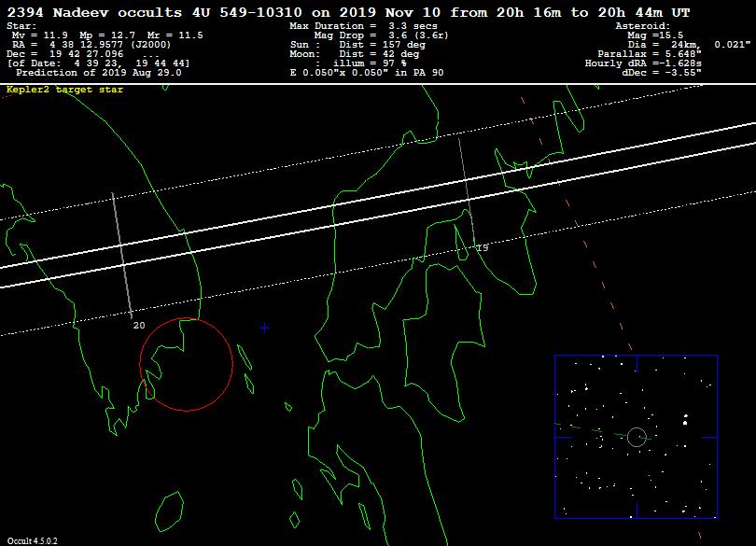Click 'Prediction of 2019 Aug 29.0' text
The height and width of the screenshot is (546, 756).
(99, 73)
